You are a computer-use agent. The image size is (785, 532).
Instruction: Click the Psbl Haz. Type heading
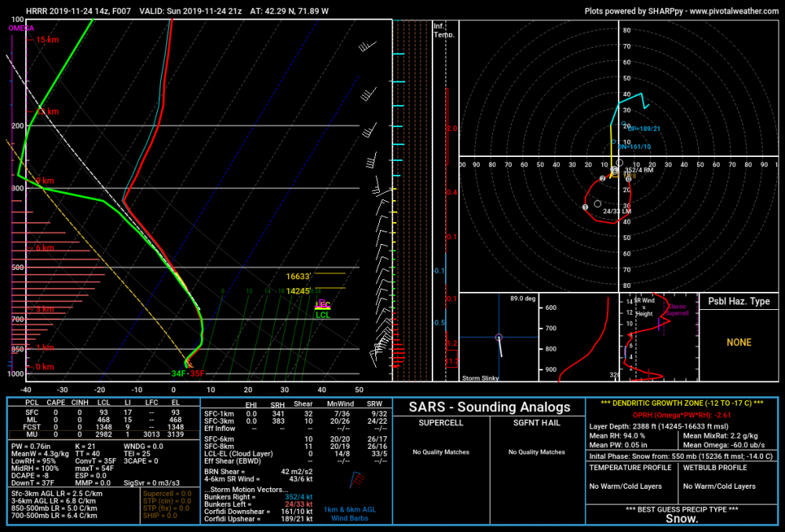click(x=739, y=301)
